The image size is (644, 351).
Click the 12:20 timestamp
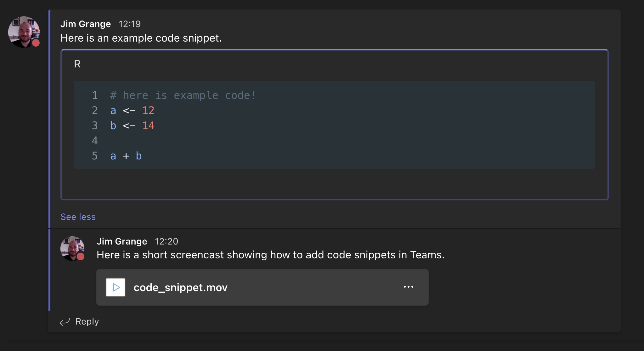[x=166, y=241]
